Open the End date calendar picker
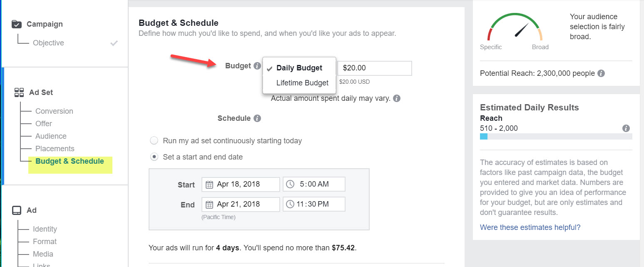Screen dimensions: 644x267 tap(210, 204)
